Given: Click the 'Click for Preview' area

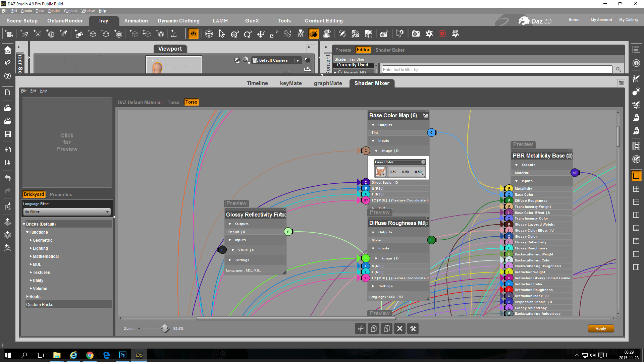Looking at the screenshot, I should [x=67, y=142].
